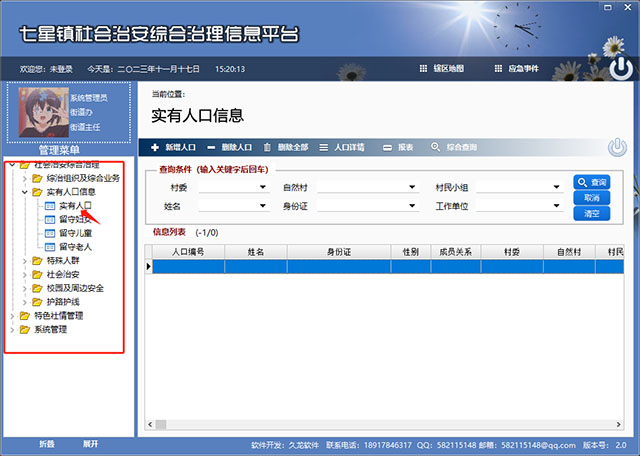Expand the 特色社情管理 node arrow
The width and height of the screenshot is (640, 456).
click(x=12, y=316)
